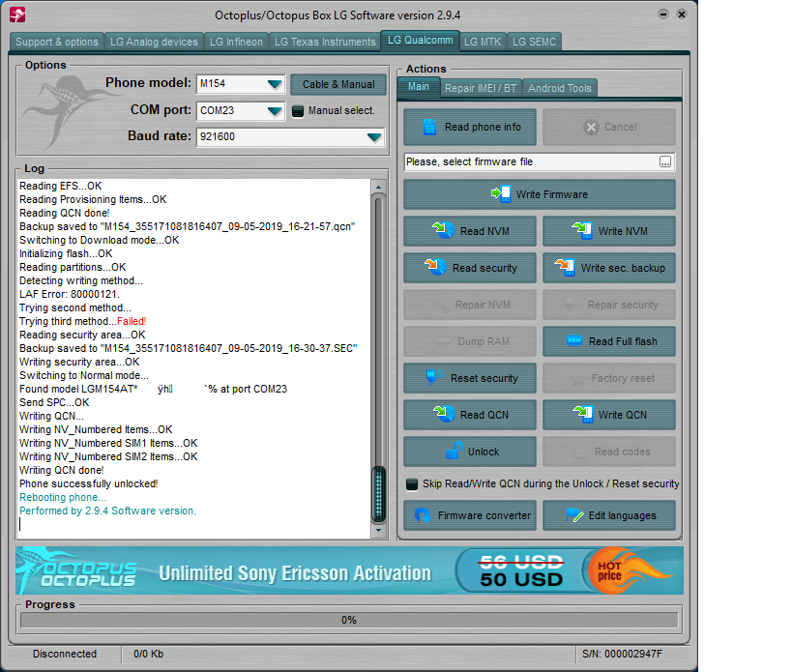Click the Octoplus logo in the title bar
This screenshot has height=672, width=792.
click(17, 15)
